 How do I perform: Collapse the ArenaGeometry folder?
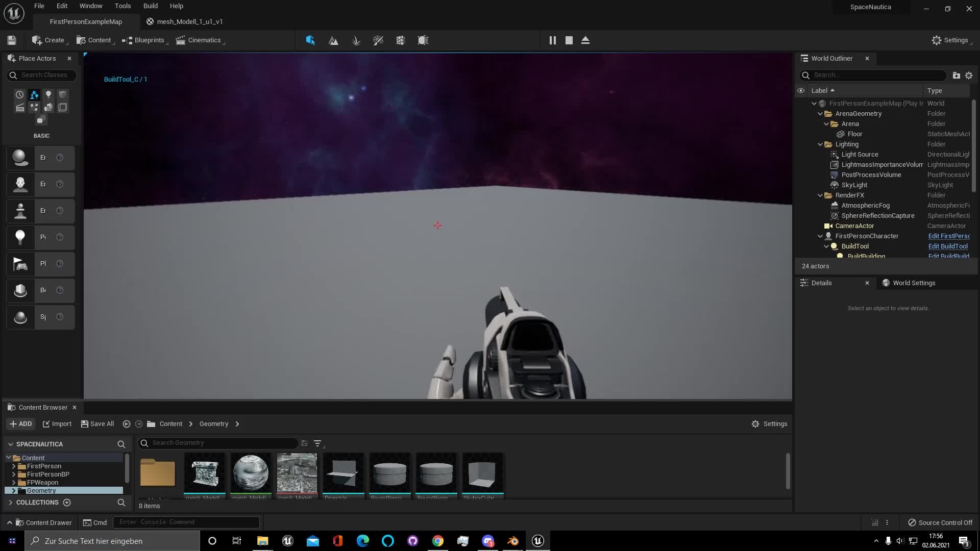(820, 113)
